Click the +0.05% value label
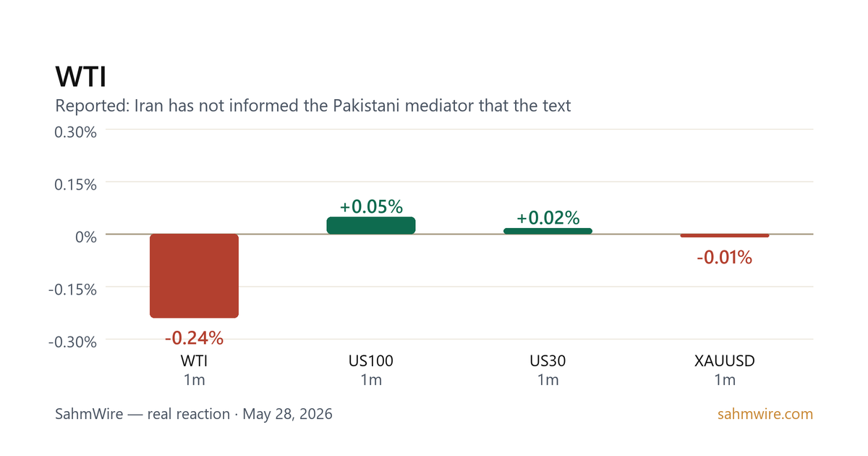This screenshot has height=456, width=868. [371, 206]
